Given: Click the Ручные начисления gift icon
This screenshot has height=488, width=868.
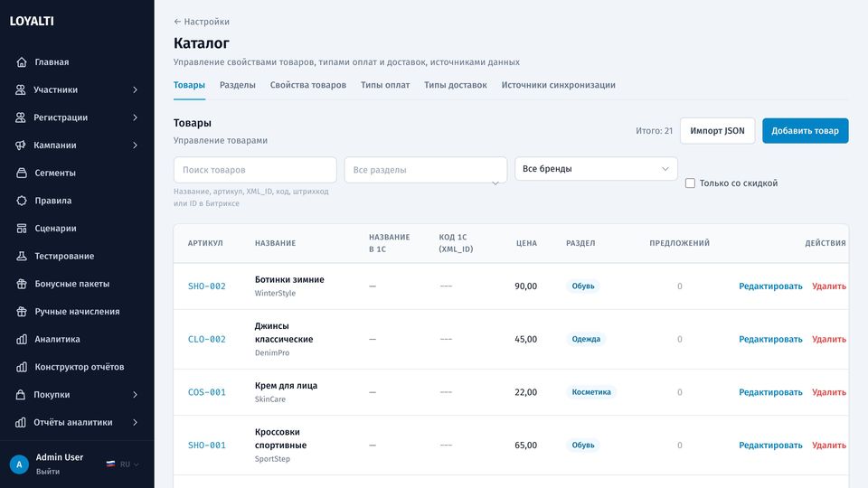Looking at the screenshot, I should [22, 312].
